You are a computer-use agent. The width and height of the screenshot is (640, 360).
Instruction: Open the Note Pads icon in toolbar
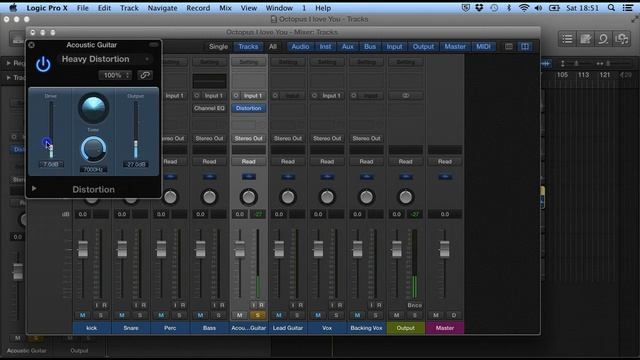585,39
